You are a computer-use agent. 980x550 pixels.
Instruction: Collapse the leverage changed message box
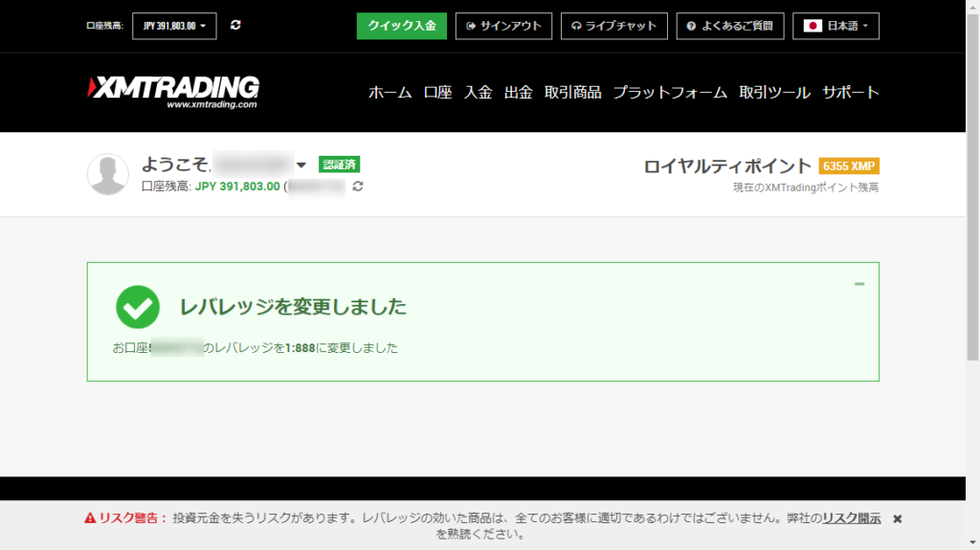pos(858,283)
